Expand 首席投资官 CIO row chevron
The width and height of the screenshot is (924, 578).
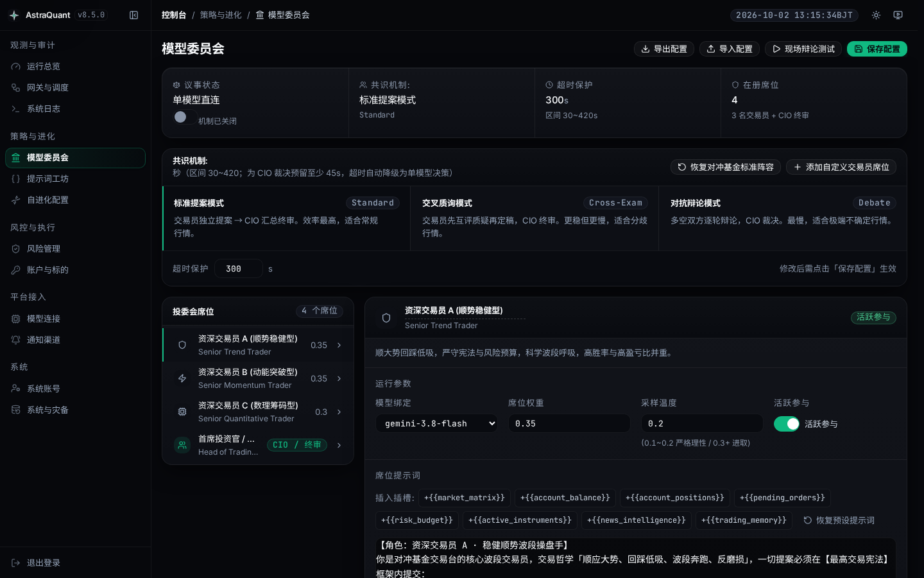coord(339,445)
